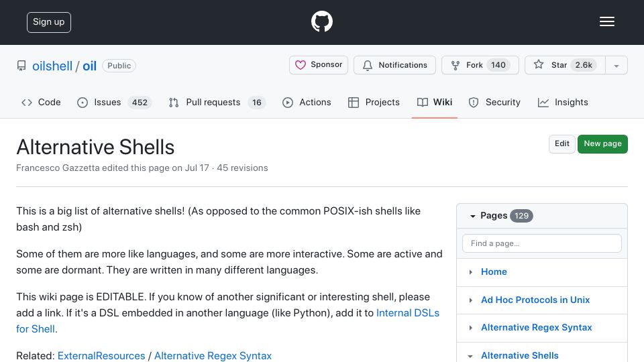644x362 pixels.
Task: Expand Alternative Regex Syntax sidebar entry
Action: tap(471, 328)
